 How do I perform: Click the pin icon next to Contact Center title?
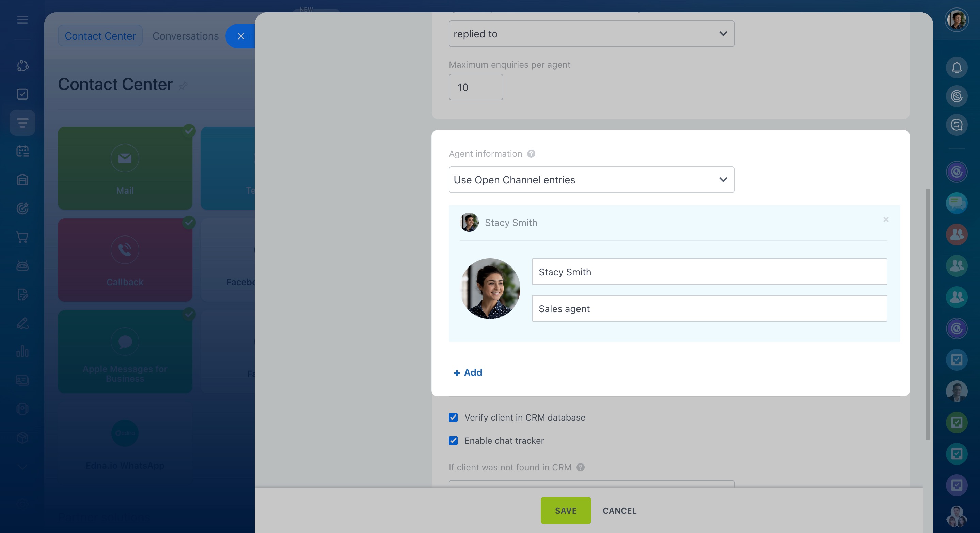183,86
